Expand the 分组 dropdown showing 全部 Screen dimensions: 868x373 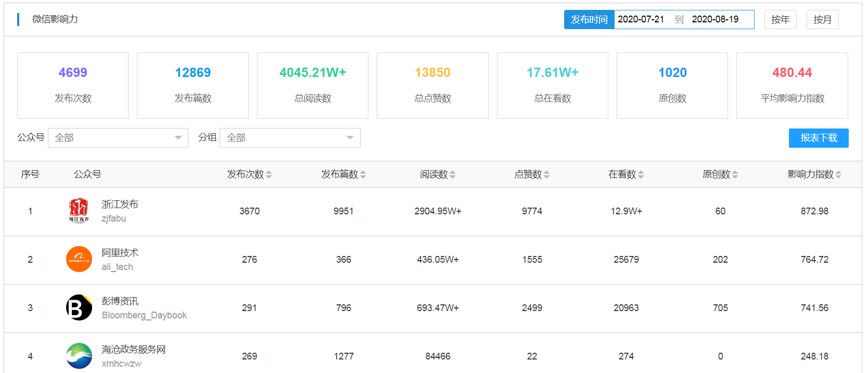[290, 138]
